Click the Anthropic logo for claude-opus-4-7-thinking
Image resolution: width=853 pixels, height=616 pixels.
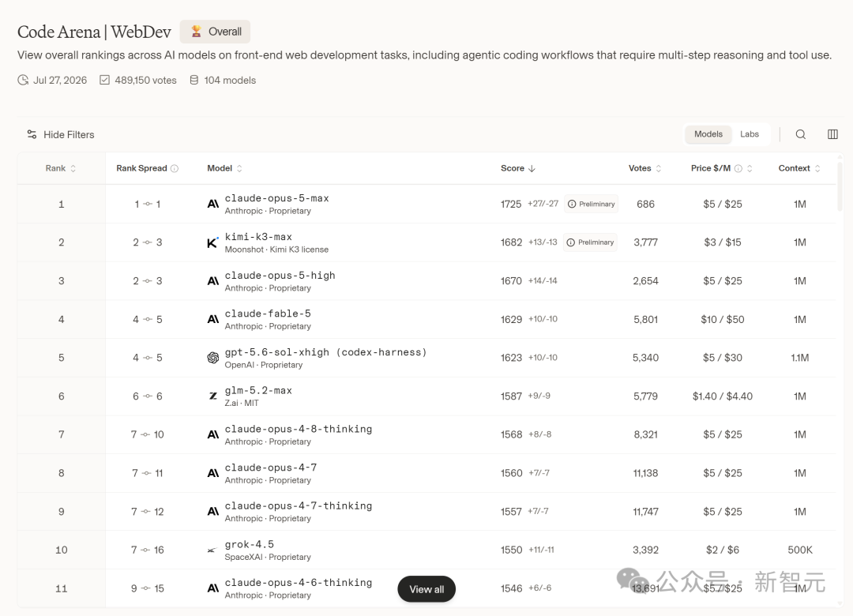[x=213, y=512]
